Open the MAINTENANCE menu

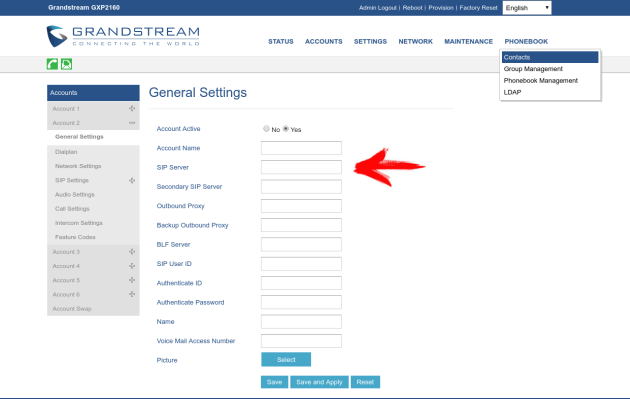click(468, 41)
